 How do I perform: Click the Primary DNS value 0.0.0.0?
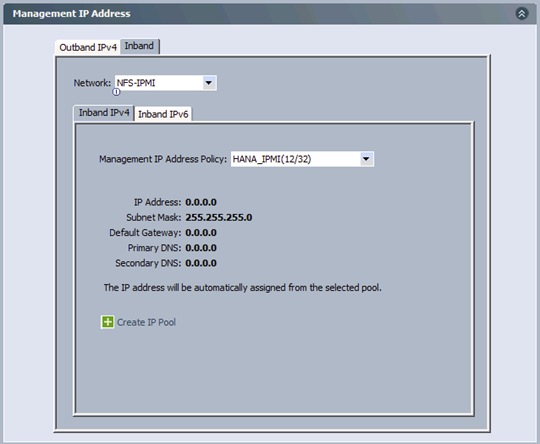point(201,248)
